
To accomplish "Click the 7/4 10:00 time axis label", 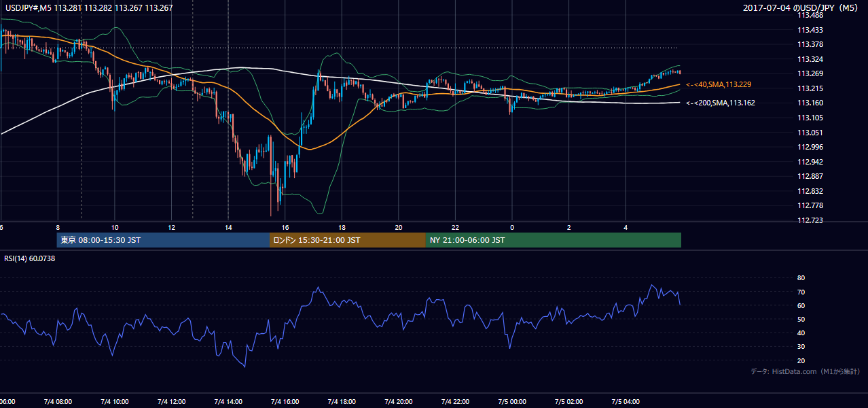I will pyautogui.click(x=114, y=401).
